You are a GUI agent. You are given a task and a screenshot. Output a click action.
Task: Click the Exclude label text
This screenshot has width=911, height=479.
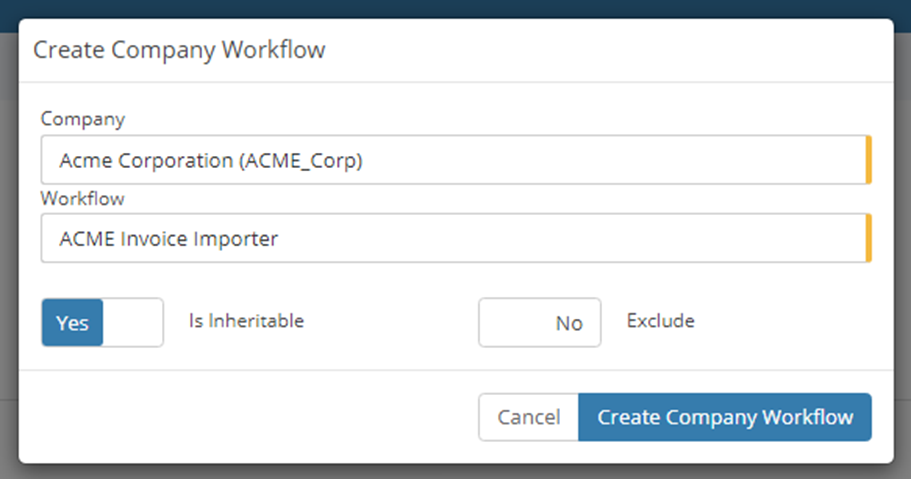pos(661,321)
